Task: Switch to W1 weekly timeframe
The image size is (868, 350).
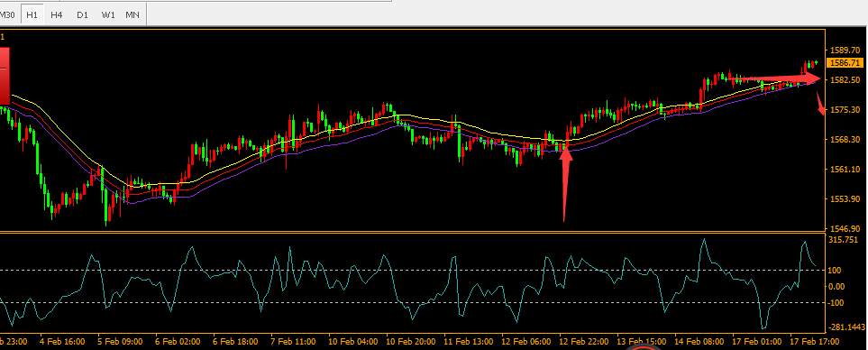Action: click(x=108, y=15)
